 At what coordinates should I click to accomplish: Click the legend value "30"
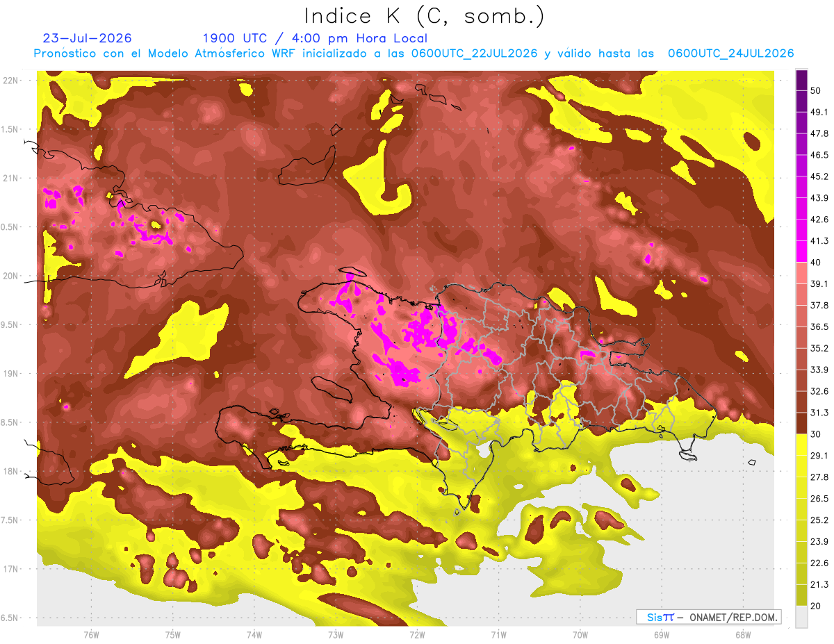(816, 434)
